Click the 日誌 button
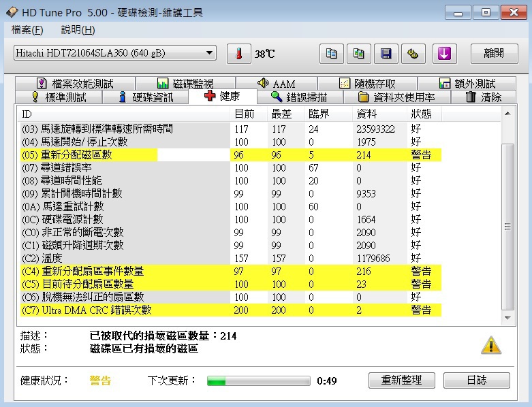532x407 pixels. coord(476,380)
